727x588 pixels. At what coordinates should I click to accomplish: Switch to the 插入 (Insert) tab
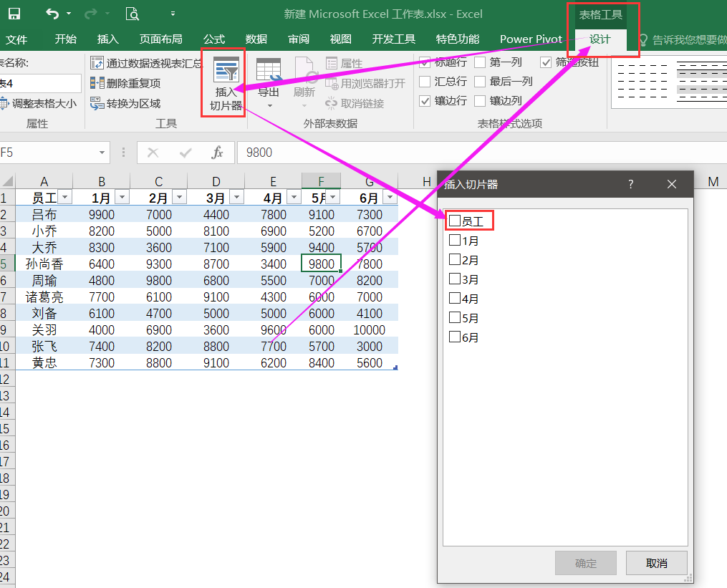point(107,39)
